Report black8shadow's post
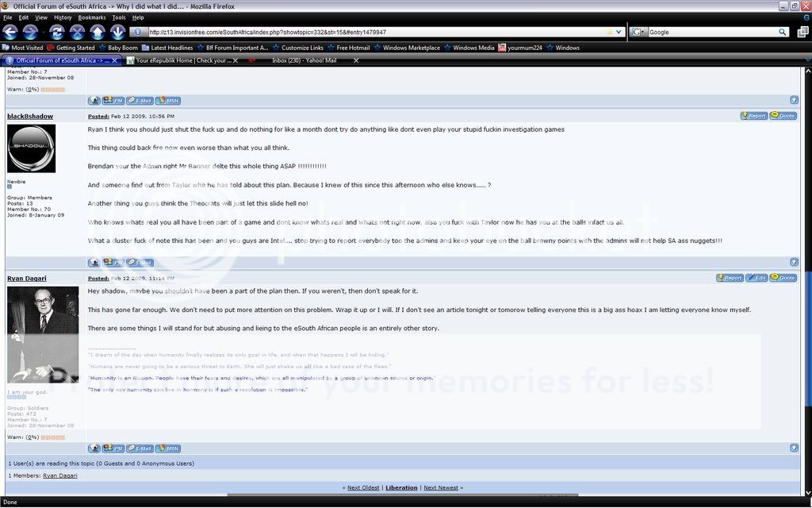Screen dimensions: 812x508 pos(754,116)
